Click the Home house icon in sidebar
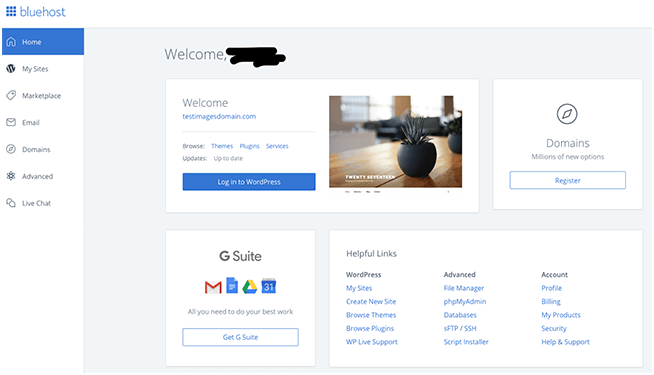The image size is (654, 375). click(11, 42)
